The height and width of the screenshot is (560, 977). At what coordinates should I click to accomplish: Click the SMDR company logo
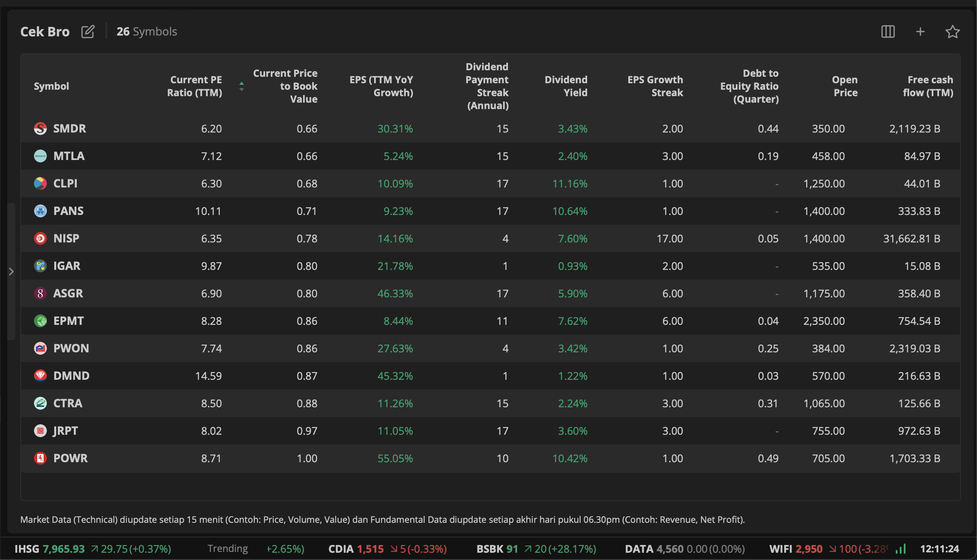click(40, 128)
